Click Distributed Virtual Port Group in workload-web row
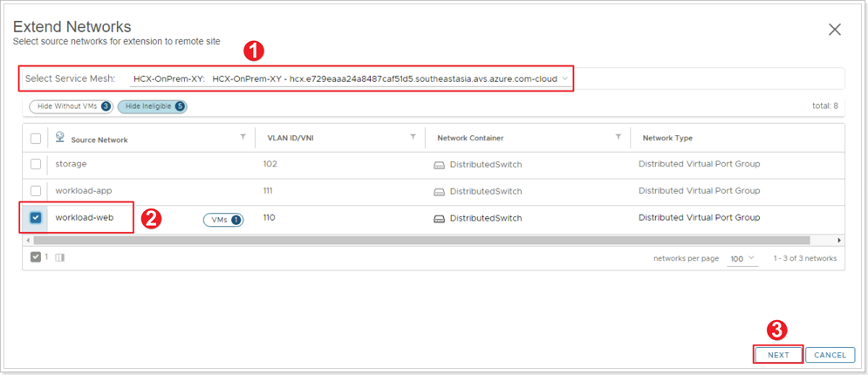 pyautogui.click(x=699, y=217)
